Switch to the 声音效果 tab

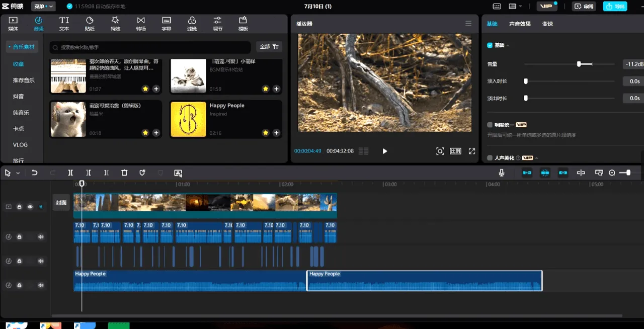tap(520, 24)
